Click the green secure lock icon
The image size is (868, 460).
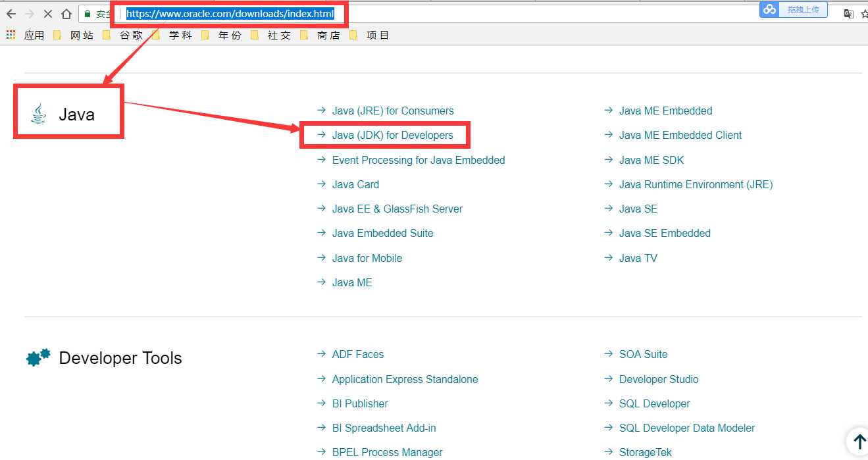click(88, 14)
